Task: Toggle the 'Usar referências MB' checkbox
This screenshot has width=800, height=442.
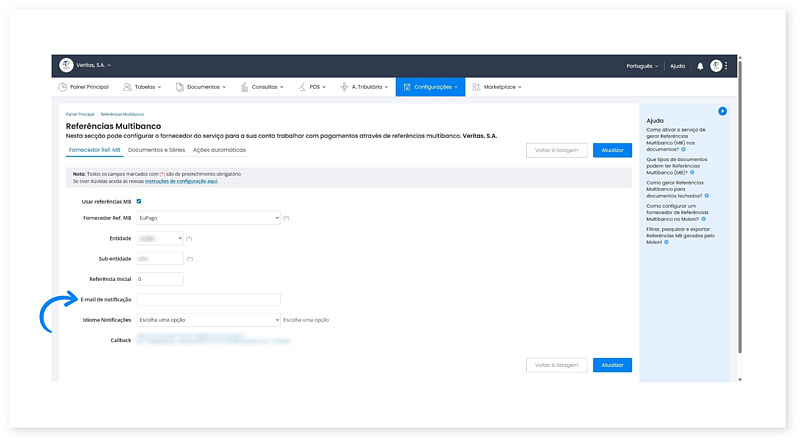Action: click(139, 201)
